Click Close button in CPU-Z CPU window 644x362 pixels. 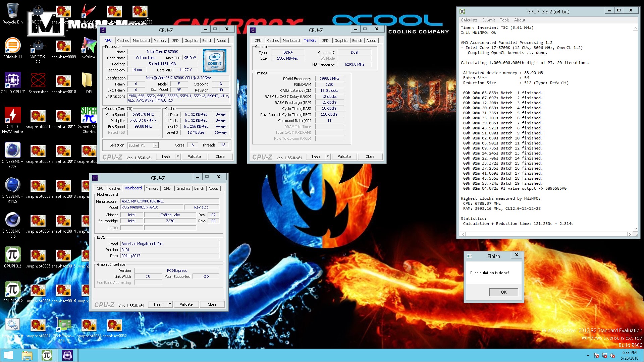[x=220, y=157]
